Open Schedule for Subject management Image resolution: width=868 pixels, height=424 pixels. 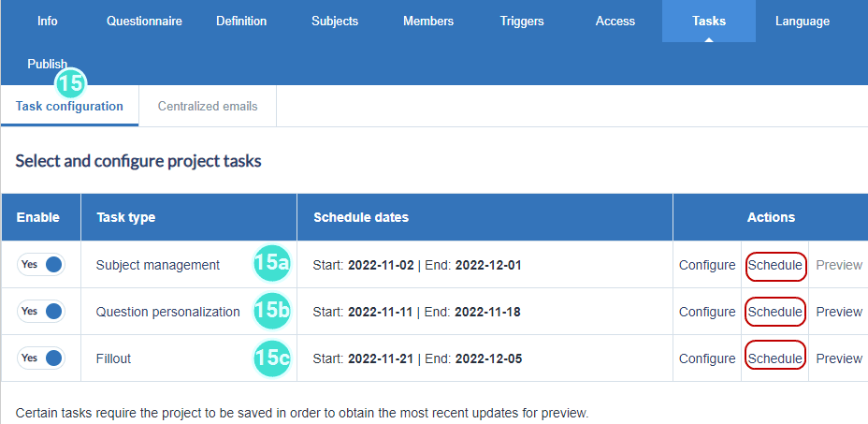tap(775, 265)
